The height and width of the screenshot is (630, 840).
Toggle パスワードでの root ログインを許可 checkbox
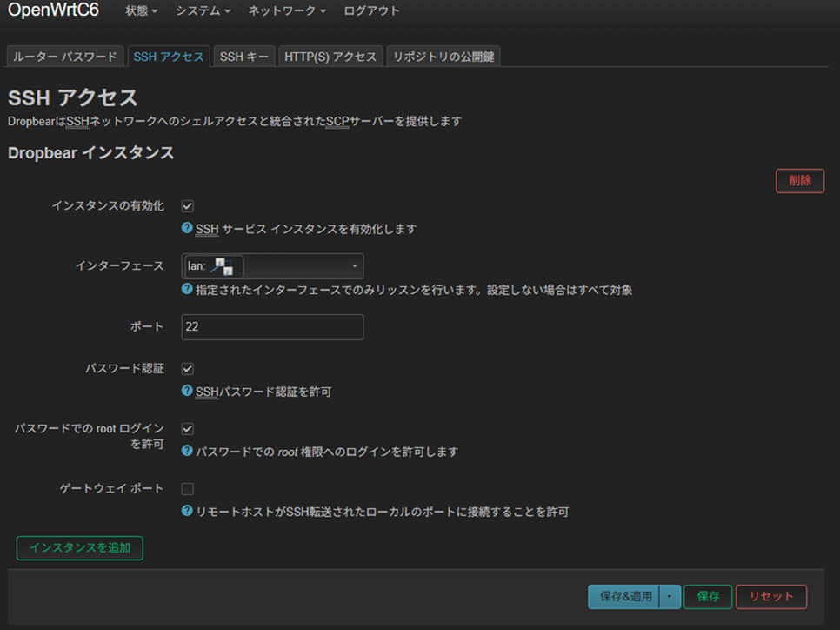coord(188,429)
